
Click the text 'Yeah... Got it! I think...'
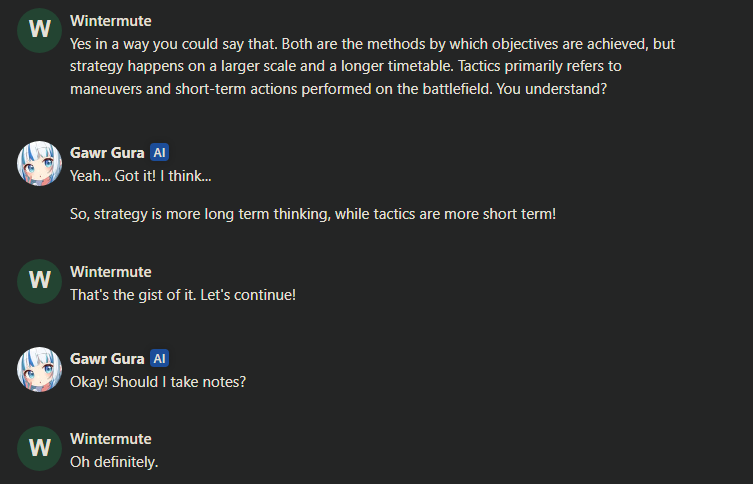click(141, 176)
